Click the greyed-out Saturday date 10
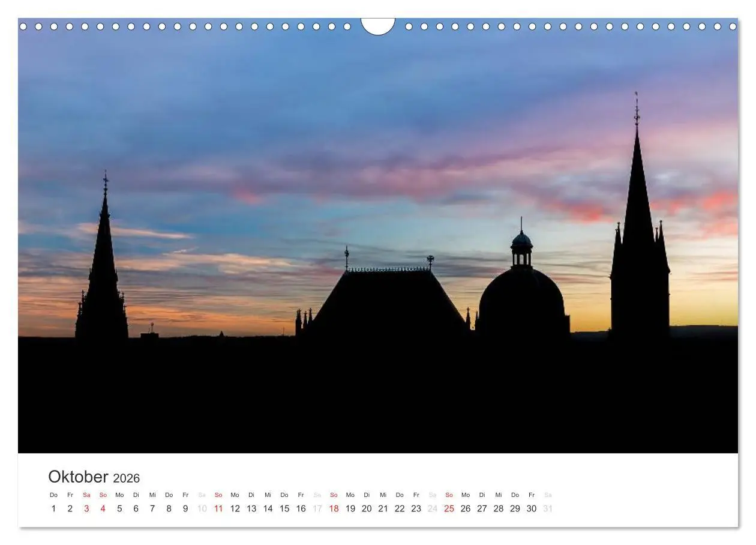This screenshot has width=756, height=545. (x=201, y=508)
